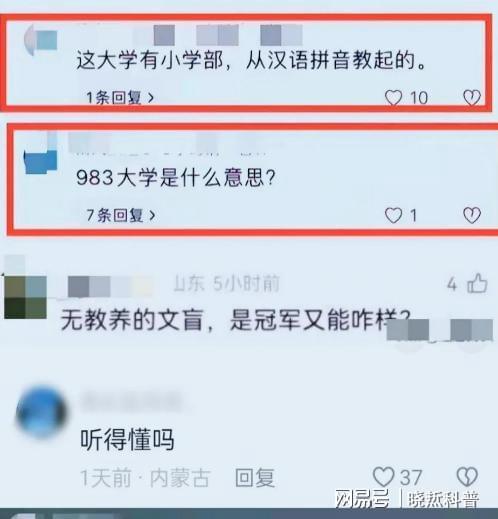Select comment text 无教养的文盲
This screenshot has width=498, height=519.
point(132,320)
